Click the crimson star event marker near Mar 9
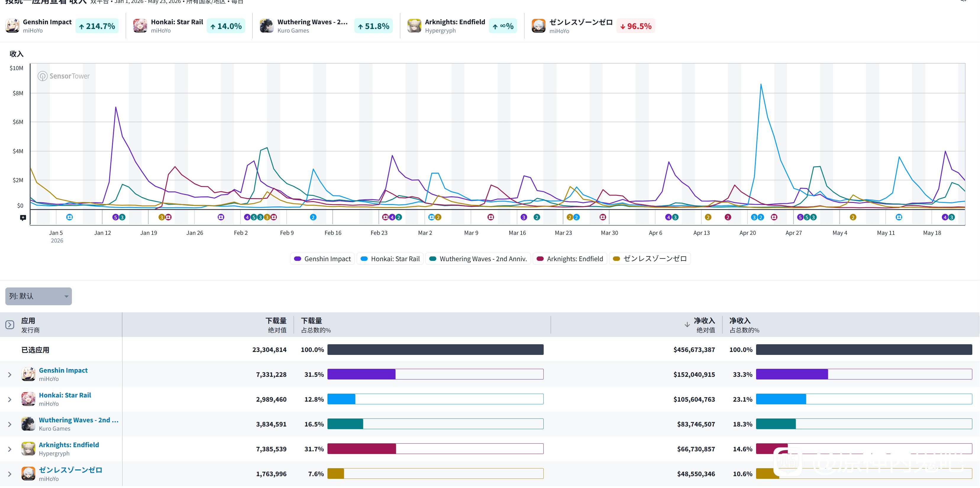 491,217
